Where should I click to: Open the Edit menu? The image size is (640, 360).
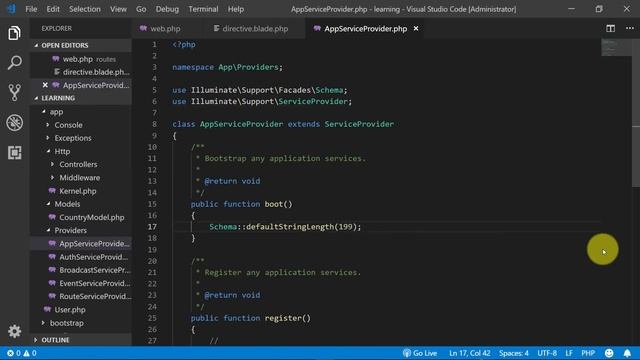tap(53, 9)
